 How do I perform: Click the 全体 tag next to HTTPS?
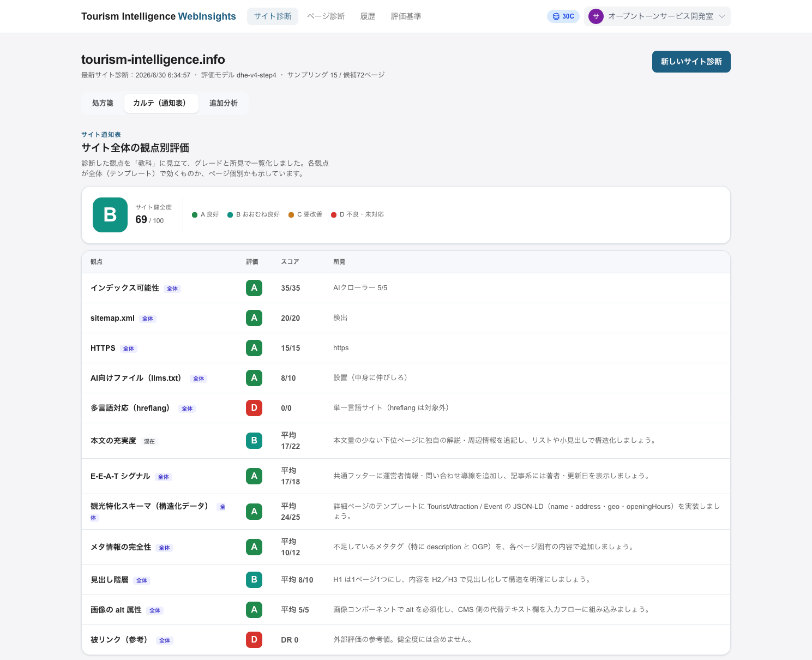tap(129, 349)
